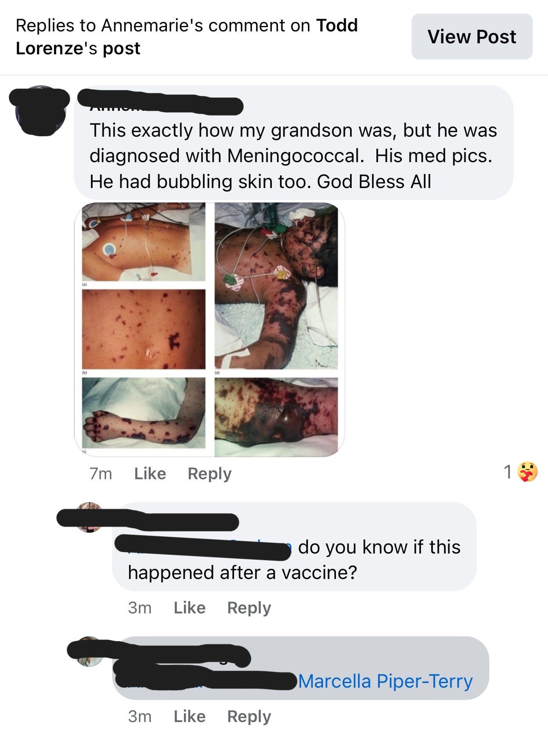Like the comment tagging Marcella Piper-Terry
This screenshot has width=548, height=756.
189,716
